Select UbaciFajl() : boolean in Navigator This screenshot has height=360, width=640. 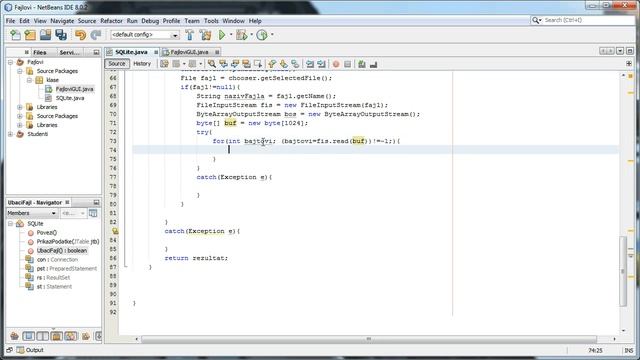[62, 251]
